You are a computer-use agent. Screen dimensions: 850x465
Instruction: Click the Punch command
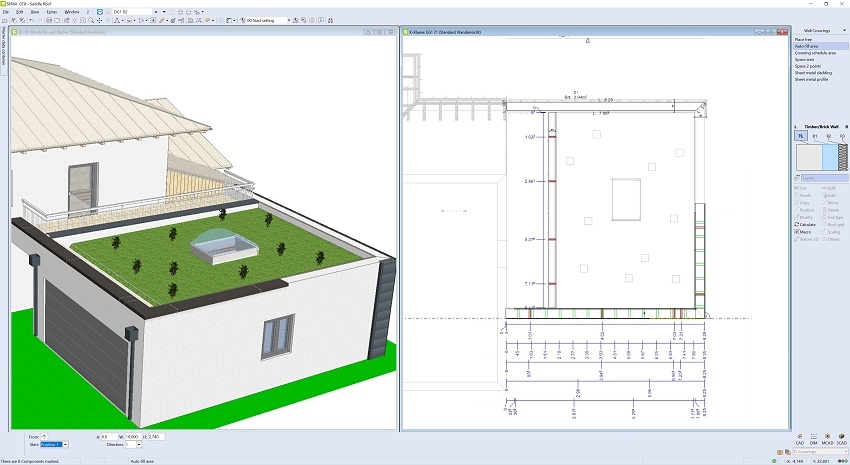(x=803, y=195)
